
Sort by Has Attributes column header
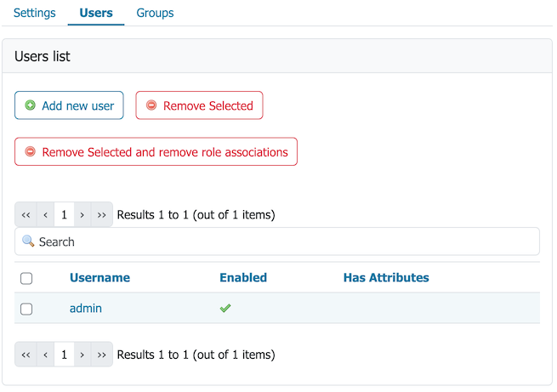[x=386, y=278]
